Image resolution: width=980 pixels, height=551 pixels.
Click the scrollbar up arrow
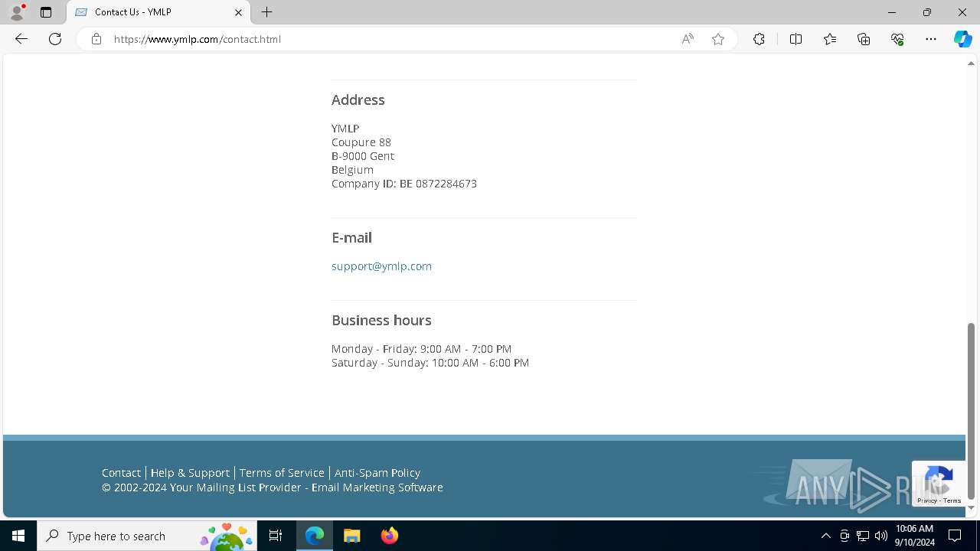[972, 63]
